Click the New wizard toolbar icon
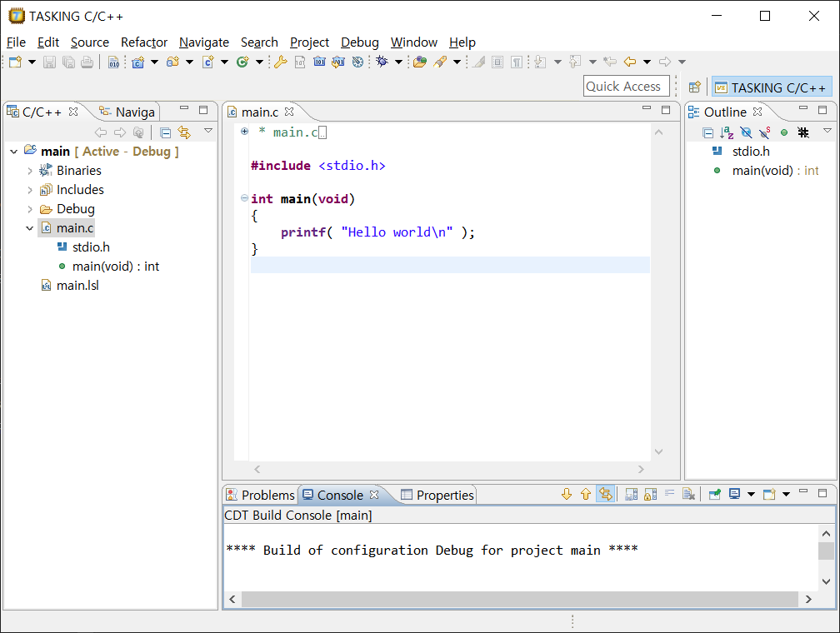The width and height of the screenshot is (840, 633). 15,62
